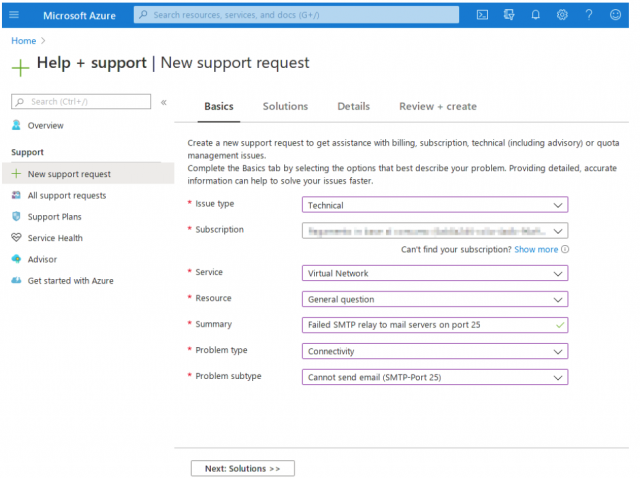Click the Advisor cloud icon
This screenshot has width=640, height=479.
point(16,259)
